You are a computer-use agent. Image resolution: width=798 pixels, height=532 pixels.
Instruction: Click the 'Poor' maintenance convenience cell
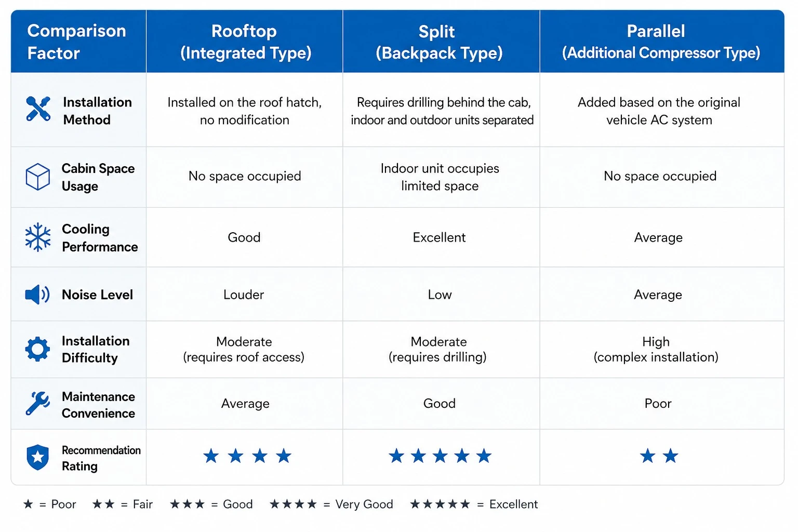point(662,404)
